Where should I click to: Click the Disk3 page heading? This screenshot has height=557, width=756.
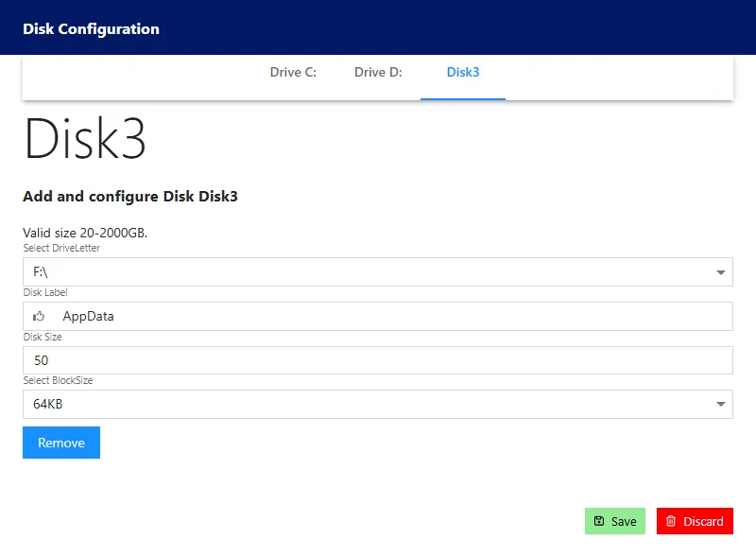85,139
